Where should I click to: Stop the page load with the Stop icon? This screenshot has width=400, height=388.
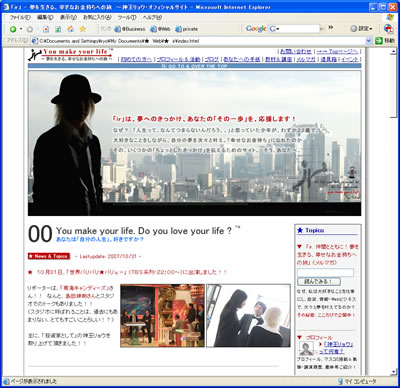(46, 29)
